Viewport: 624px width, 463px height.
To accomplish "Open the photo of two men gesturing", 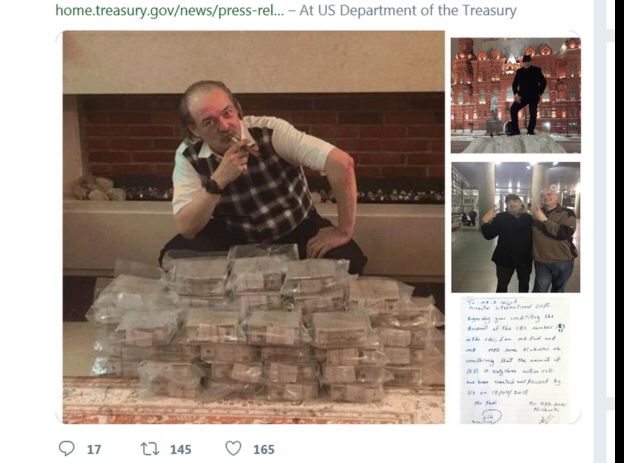I will click(x=516, y=227).
